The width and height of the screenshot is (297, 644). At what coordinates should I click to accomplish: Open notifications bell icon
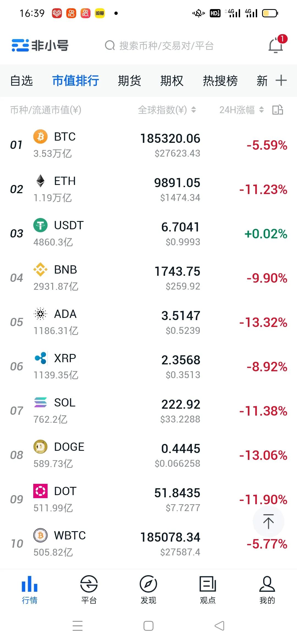point(276,45)
